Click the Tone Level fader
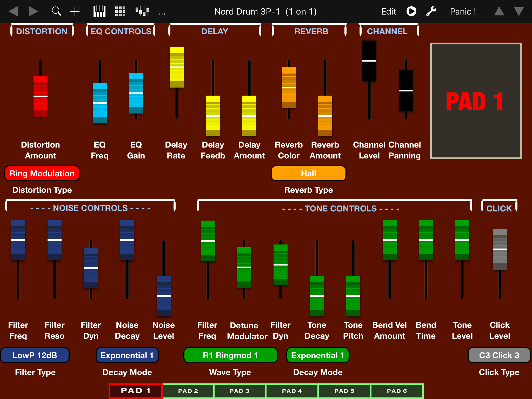The image size is (532, 399). point(462,240)
